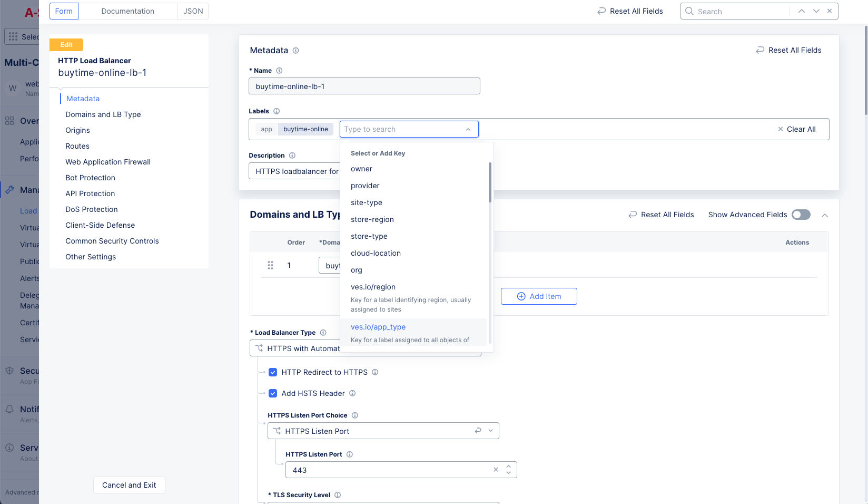Open the Documentation tab
The height and width of the screenshot is (504, 868).
pos(127,11)
